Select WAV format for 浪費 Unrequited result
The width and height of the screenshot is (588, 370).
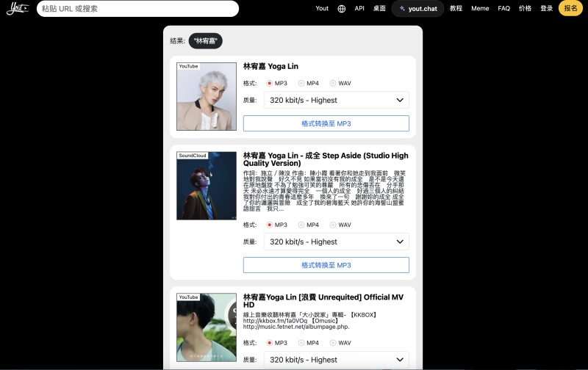[333, 343]
